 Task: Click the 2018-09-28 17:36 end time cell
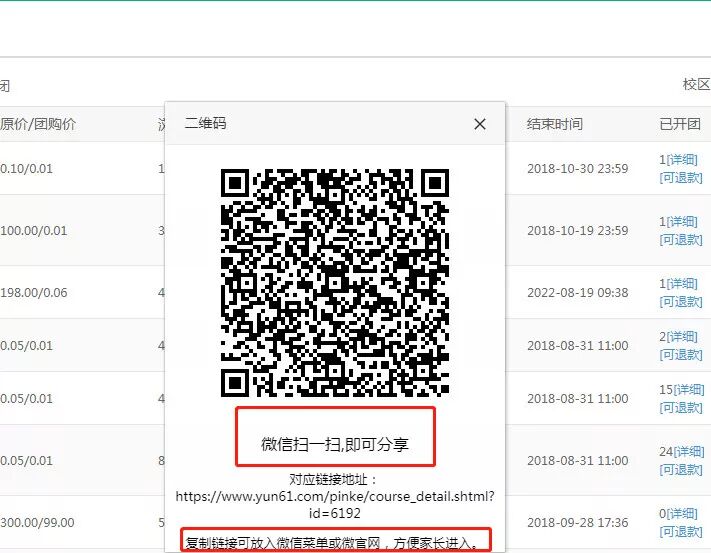(x=578, y=523)
